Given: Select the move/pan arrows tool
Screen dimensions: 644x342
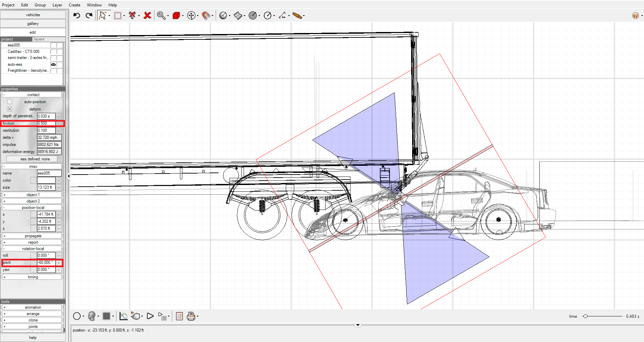Looking at the screenshot, I should tap(191, 15).
